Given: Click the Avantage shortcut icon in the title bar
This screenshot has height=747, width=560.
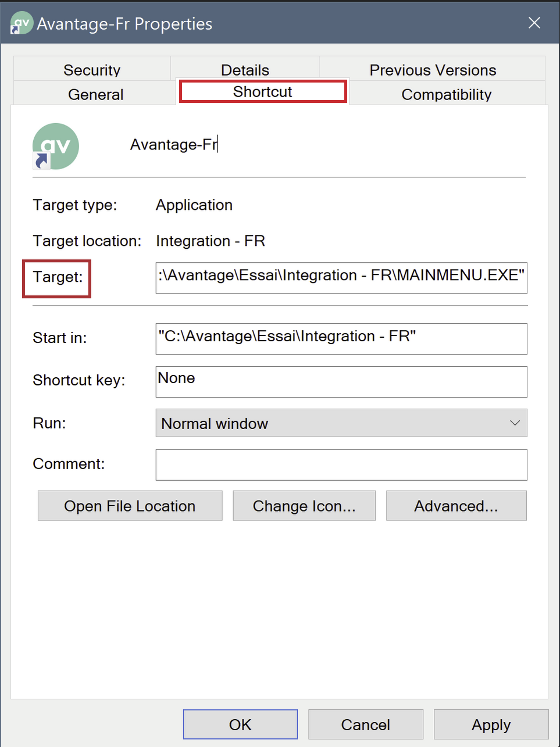Looking at the screenshot, I should click(22, 23).
